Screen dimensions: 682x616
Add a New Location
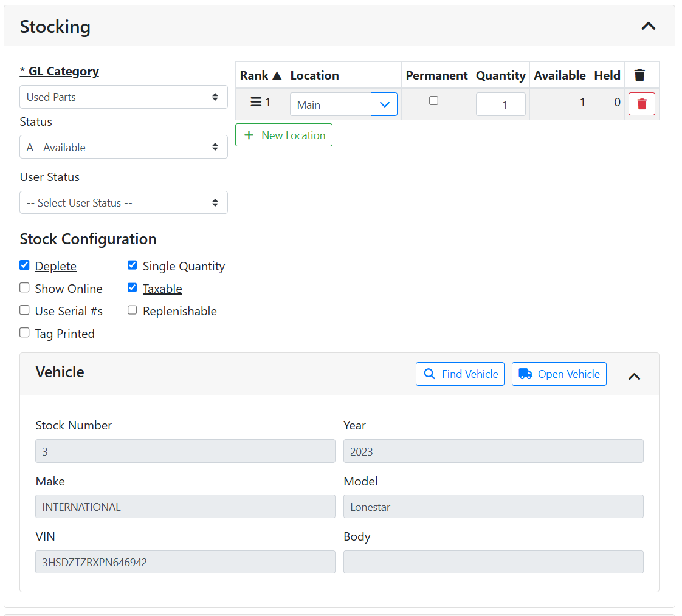284,135
